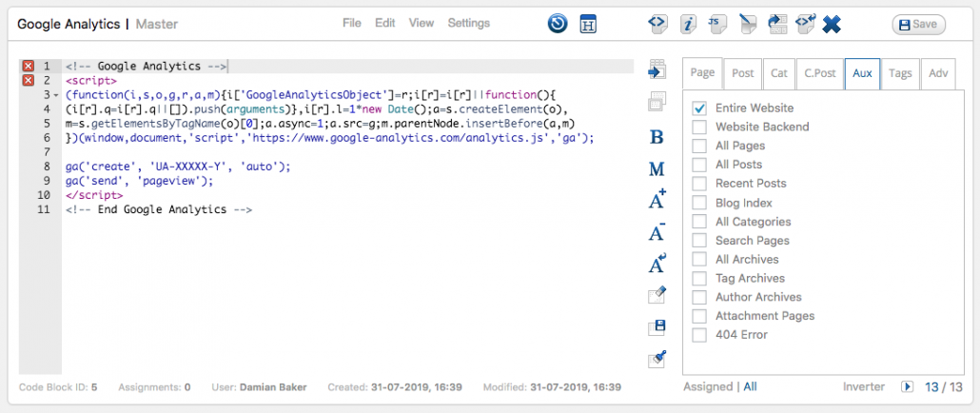Screen dimensions: 980x413
Task: Enable the All Posts checkbox
Action: pos(699,165)
